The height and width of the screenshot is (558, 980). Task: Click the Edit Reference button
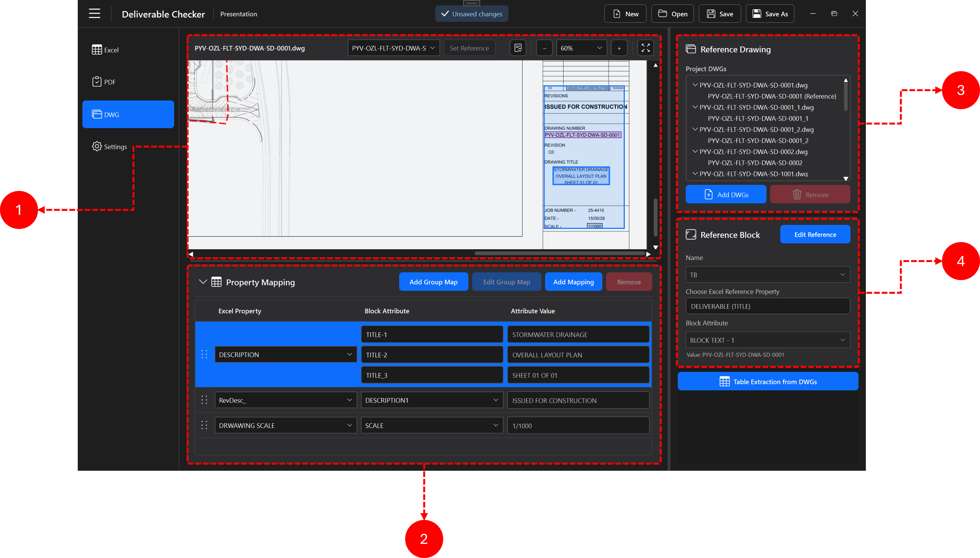pyautogui.click(x=815, y=234)
